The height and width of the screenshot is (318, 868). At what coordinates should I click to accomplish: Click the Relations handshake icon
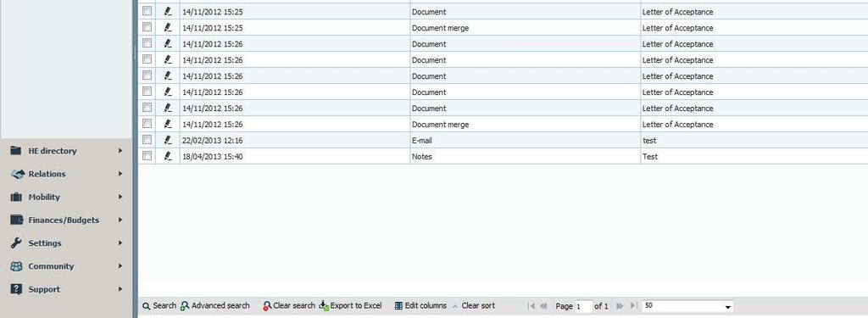[17, 174]
